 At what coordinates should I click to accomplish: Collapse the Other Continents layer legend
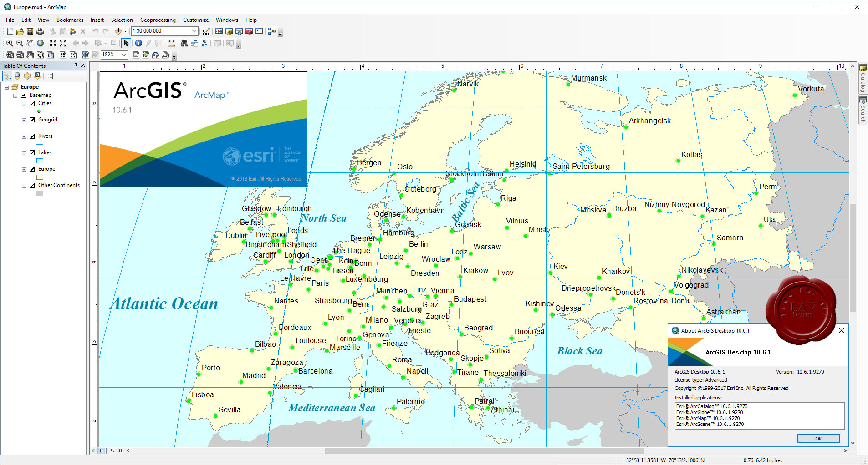pos(24,186)
